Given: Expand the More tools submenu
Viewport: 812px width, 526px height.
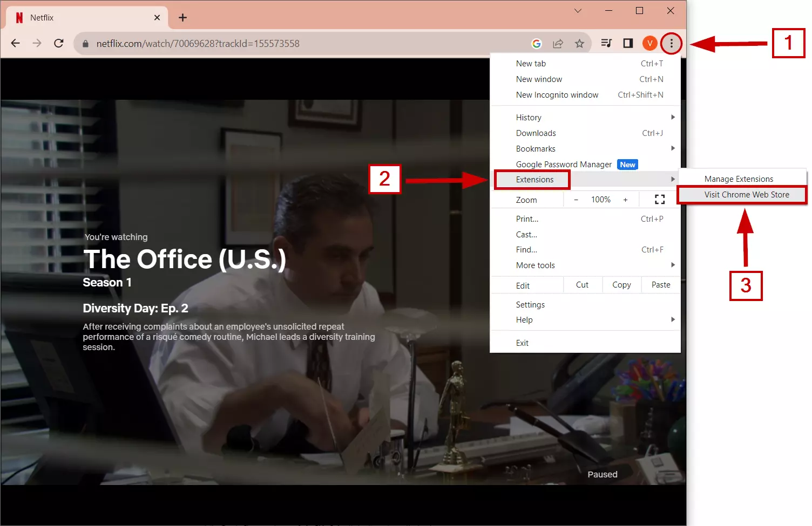Looking at the screenshot, I should coord(585,265).
